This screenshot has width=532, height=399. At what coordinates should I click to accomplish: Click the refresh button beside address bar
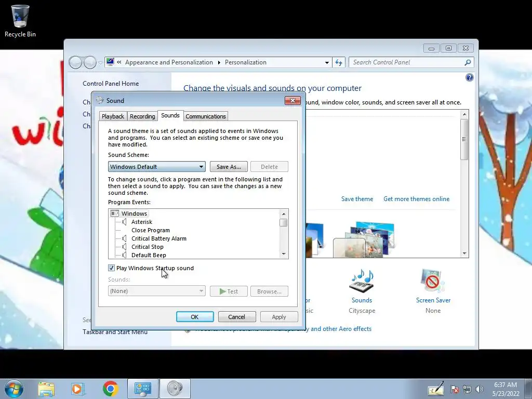pos(339,62)
